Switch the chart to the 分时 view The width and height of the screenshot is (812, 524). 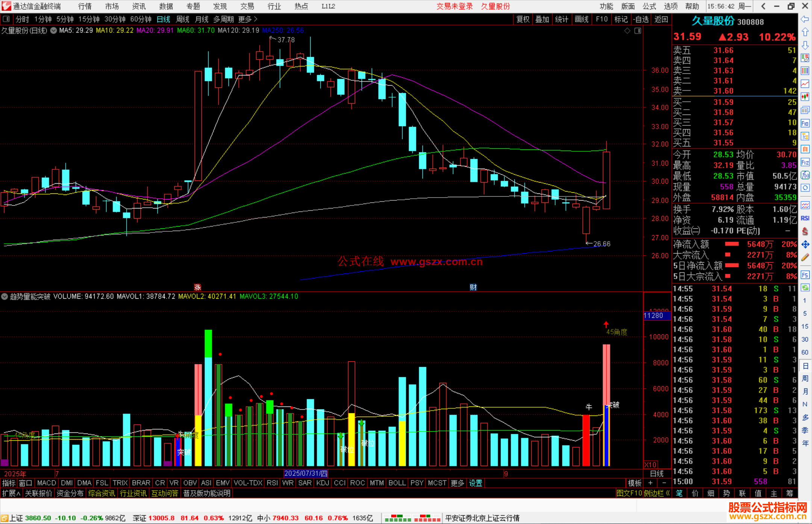click(x=22, y=19)
